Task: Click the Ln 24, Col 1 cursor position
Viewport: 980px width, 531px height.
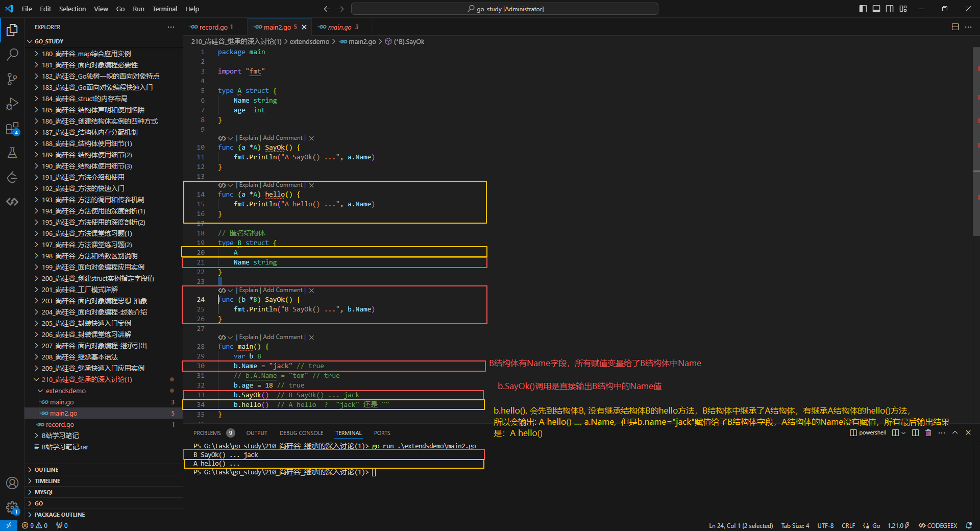Action: [x=741, y=525]
